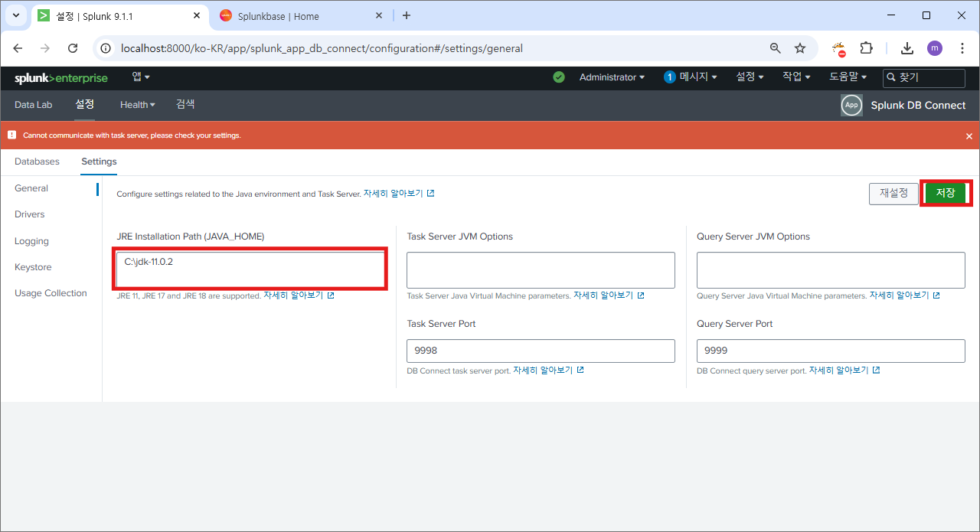The width and height of the screenshot is (980, 532).
Task: Switch to the Databases tab
Action: click(37, 162)
